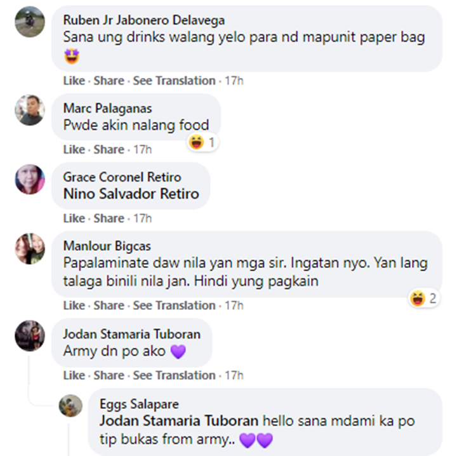The image size is (476, 456).
Task: View laughing reactions on Manlour Bigcas's comment
Action: (x=423, y=298)
